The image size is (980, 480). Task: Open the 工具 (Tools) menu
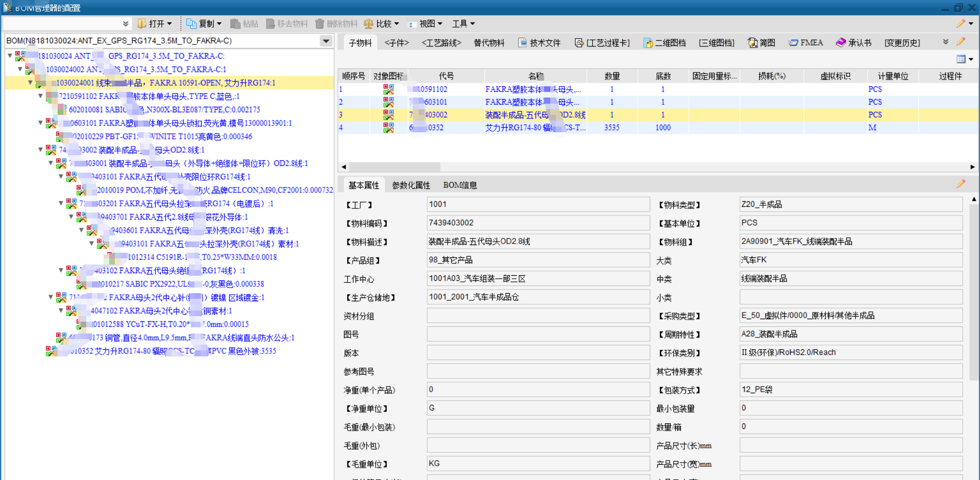(x=463, y=23)
